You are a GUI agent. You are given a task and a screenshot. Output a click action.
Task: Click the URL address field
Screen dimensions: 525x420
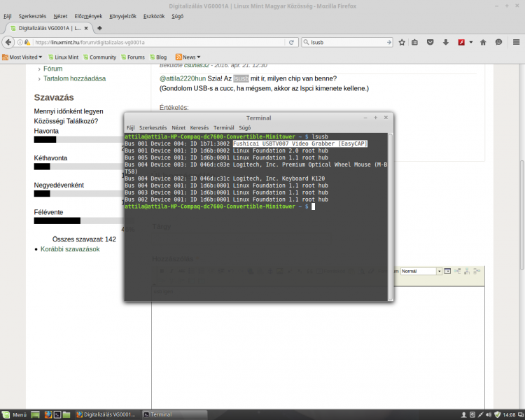pyautogui.click(x=159, y=42)
